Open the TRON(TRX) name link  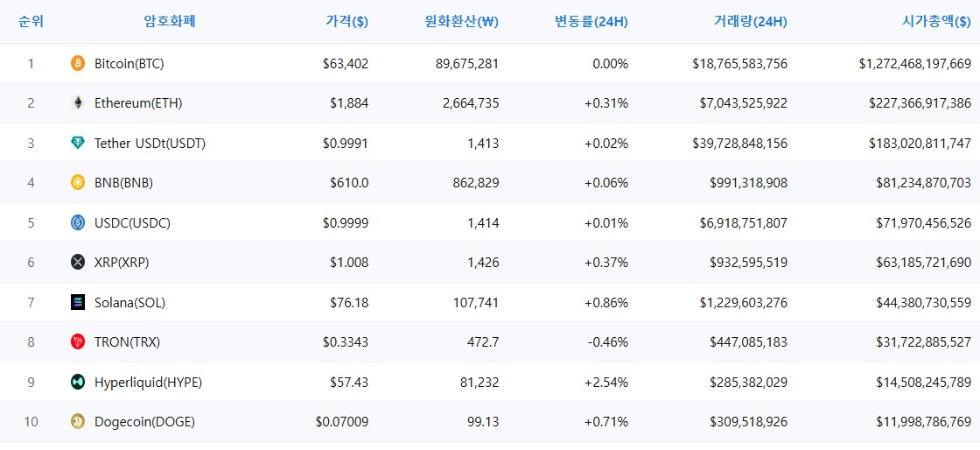pos(128,341)
